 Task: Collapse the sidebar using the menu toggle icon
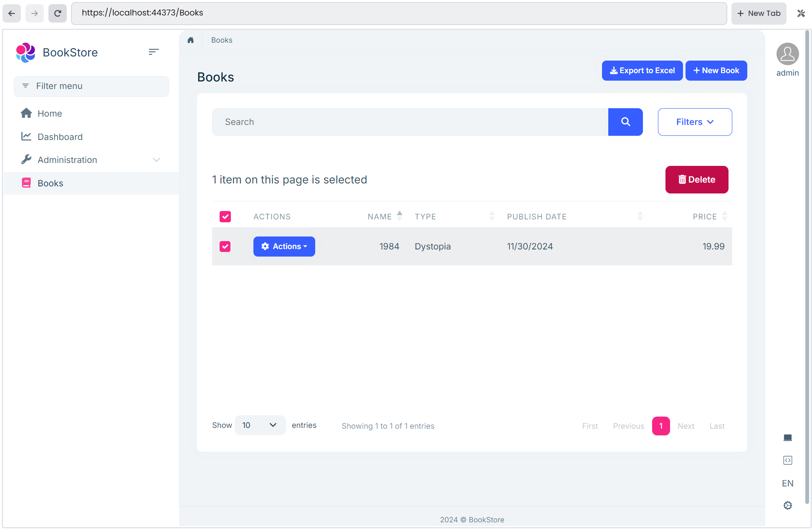point(154,52)
